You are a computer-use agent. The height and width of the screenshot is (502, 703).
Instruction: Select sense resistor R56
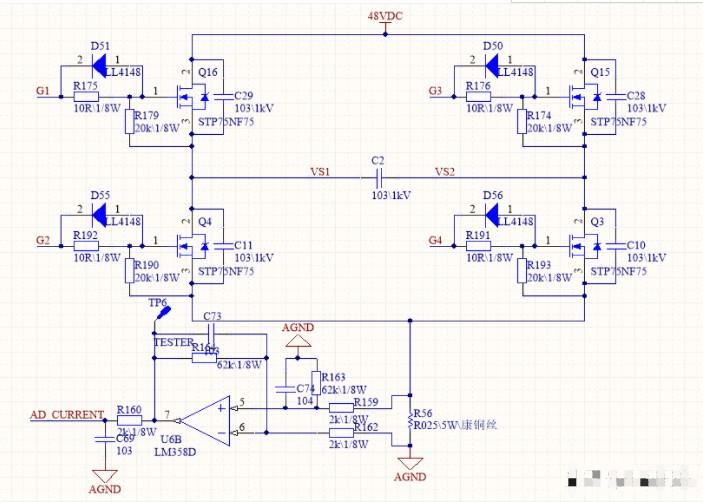[x=410, y=420]
